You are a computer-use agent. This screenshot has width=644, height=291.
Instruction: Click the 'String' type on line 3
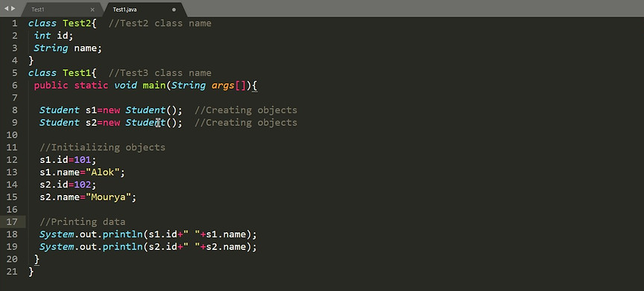coord(51,48)
